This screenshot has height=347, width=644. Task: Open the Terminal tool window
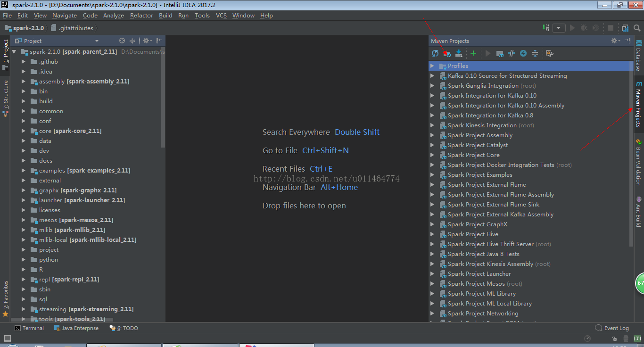click(x=29, y=328)
